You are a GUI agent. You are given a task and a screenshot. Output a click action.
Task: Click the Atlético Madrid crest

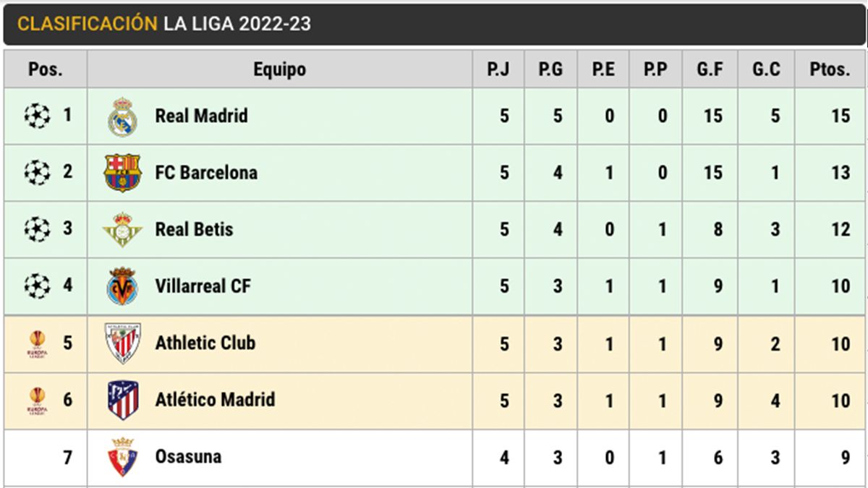(x=122, y=400)
